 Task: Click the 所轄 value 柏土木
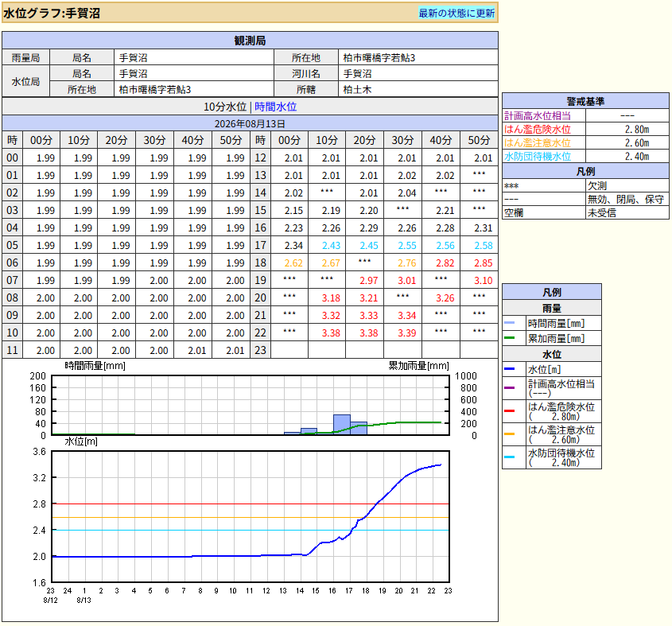coord(357,90)
